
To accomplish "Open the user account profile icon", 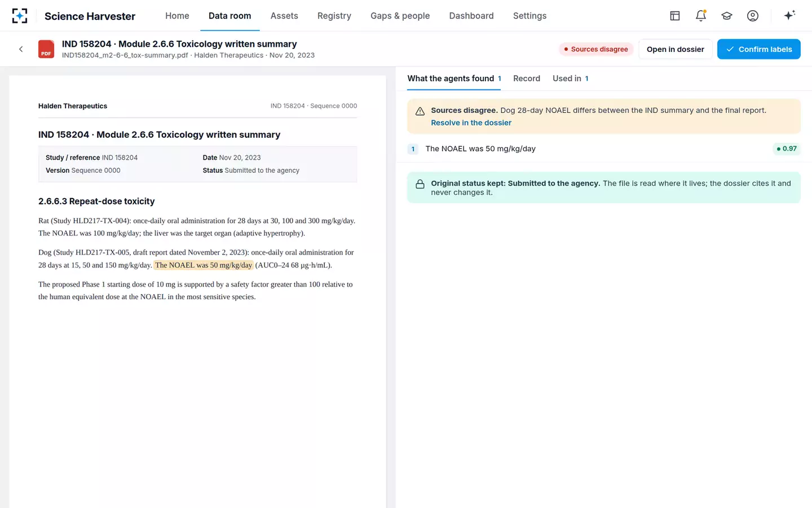I will point(753,16).
